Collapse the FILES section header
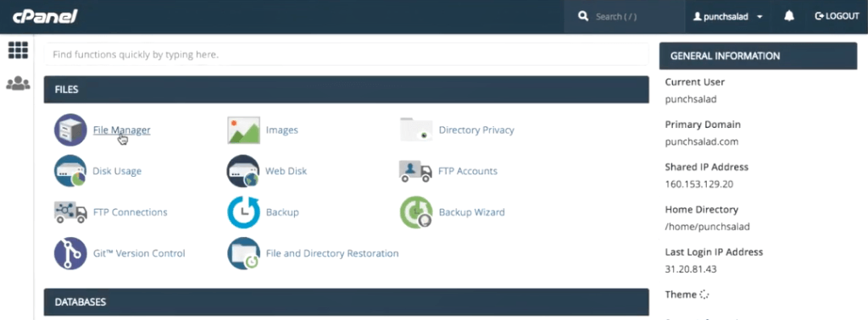868x320 pixels. [x=346, y=90]
